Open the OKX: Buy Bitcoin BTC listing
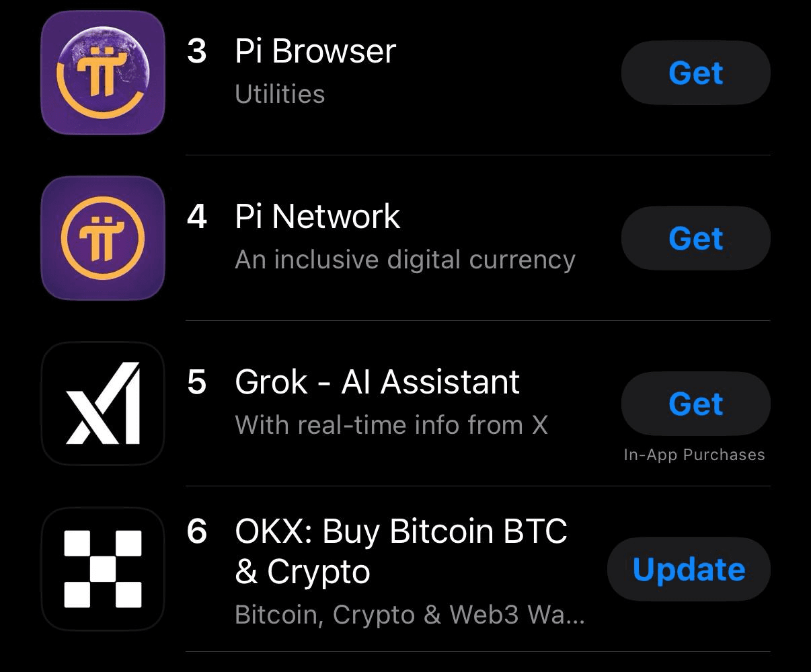This screenshot has height=672, width=811. pyautogui.click(x=401, y=531)
